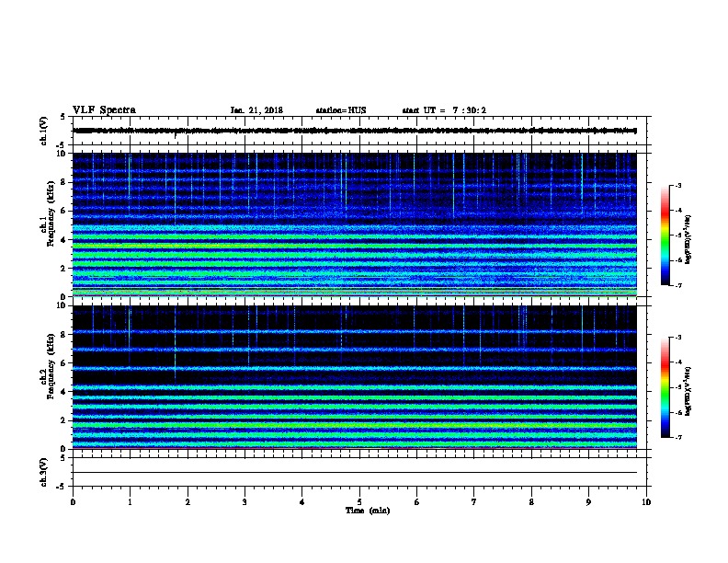Click time-axis tick label "4"
This screenshot has width=728, height=563.
302,502
